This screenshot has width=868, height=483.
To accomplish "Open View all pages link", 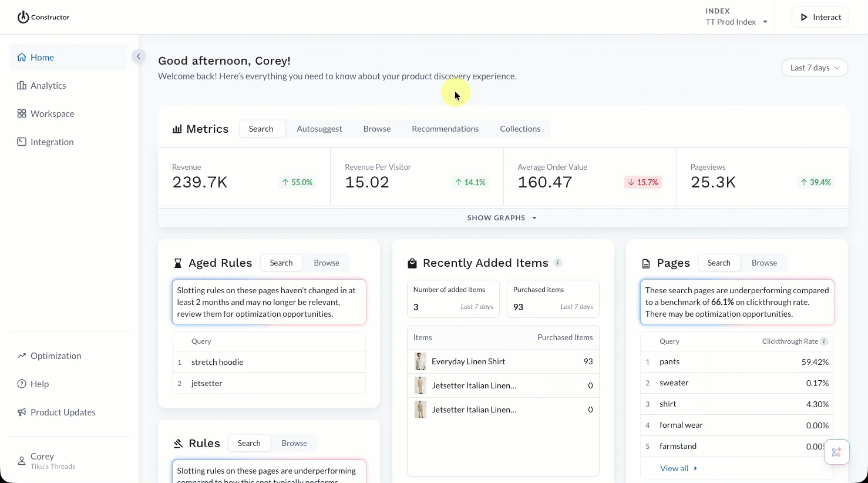I will [x=678, y=468].
